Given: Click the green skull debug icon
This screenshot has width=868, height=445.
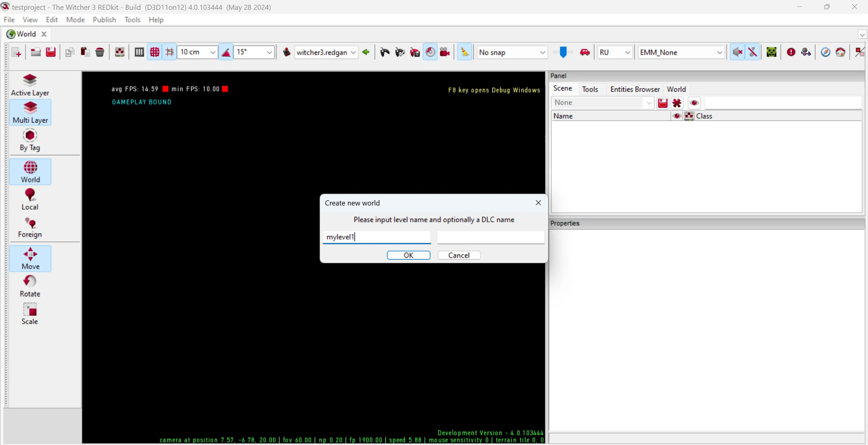Looking at the screenshot, I should [771, 52].
